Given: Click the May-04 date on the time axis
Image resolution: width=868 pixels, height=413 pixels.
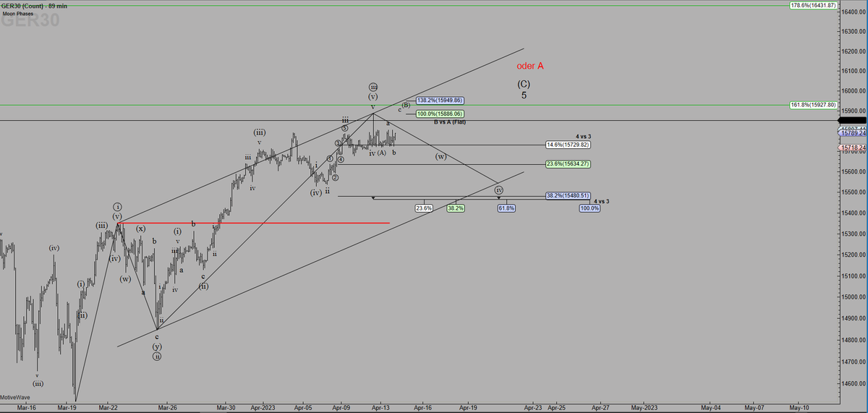Looking at the screenshot, I should coord(710,408).
